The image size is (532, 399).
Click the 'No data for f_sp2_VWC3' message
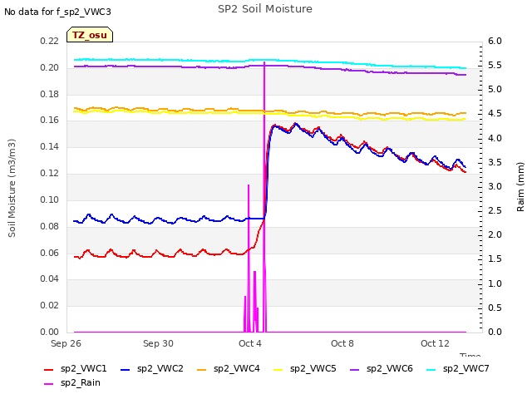(x=57, y=12)
